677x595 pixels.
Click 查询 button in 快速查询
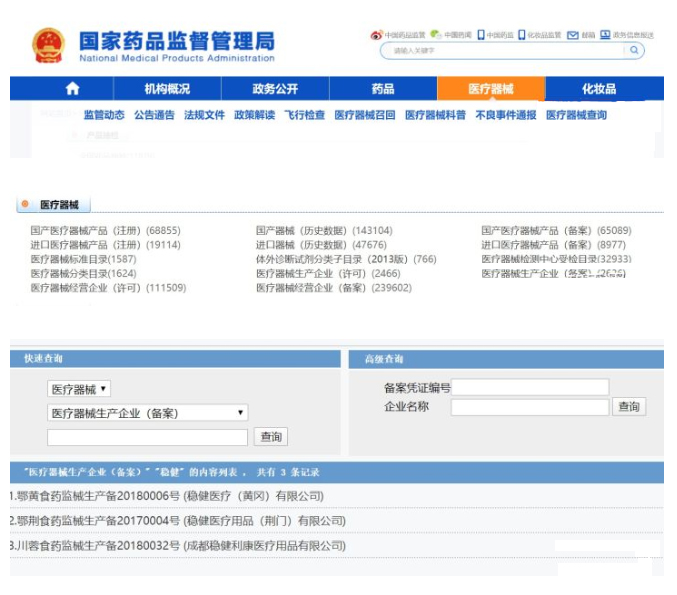click(271, 437)
